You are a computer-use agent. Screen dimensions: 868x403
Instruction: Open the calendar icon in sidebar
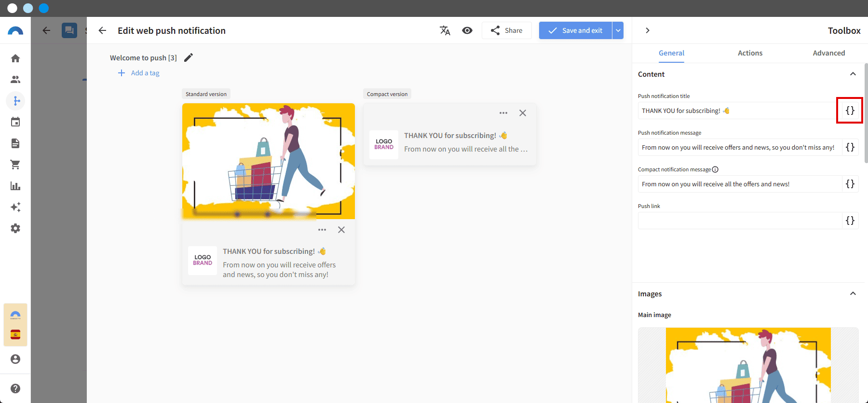(x=15, y=122)
